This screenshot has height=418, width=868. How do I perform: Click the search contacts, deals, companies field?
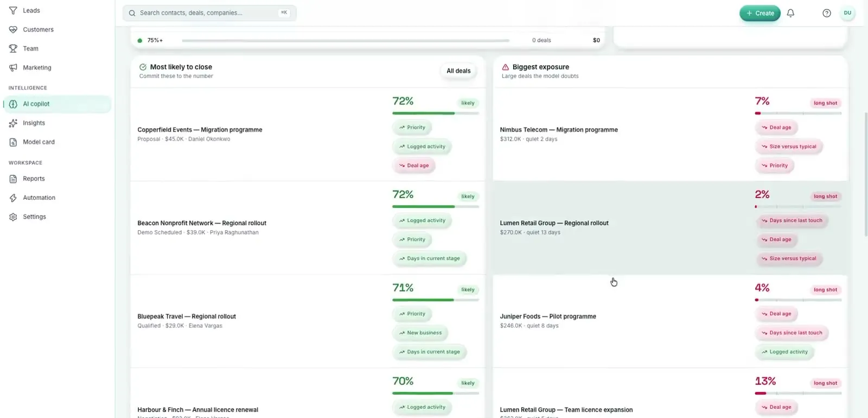pyautogui.click(x=209, y=13)
